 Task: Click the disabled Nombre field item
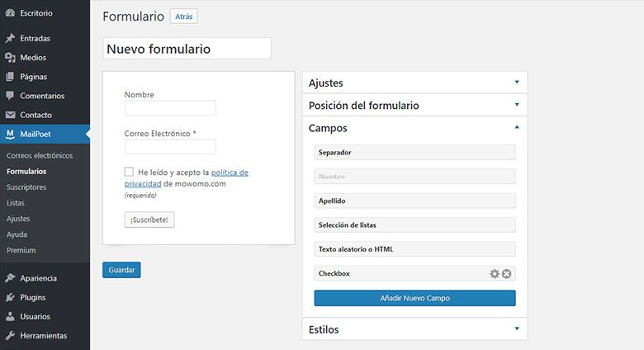click(414, 177)
